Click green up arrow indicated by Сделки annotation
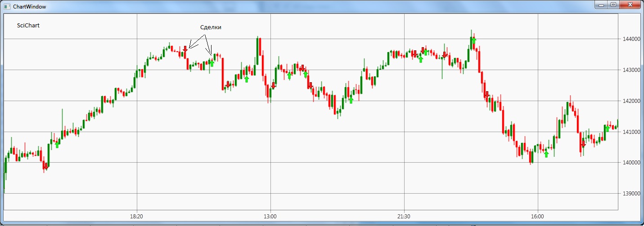 click(212, 63)
